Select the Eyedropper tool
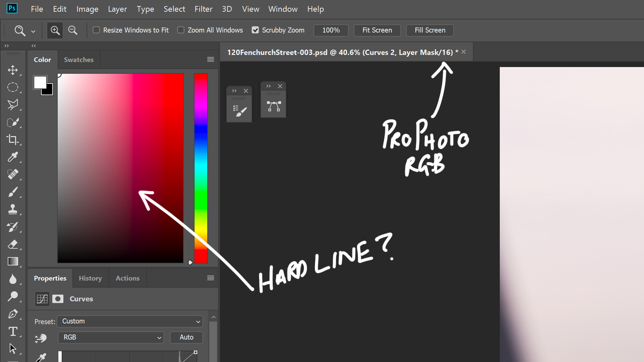 coord(13,157)
